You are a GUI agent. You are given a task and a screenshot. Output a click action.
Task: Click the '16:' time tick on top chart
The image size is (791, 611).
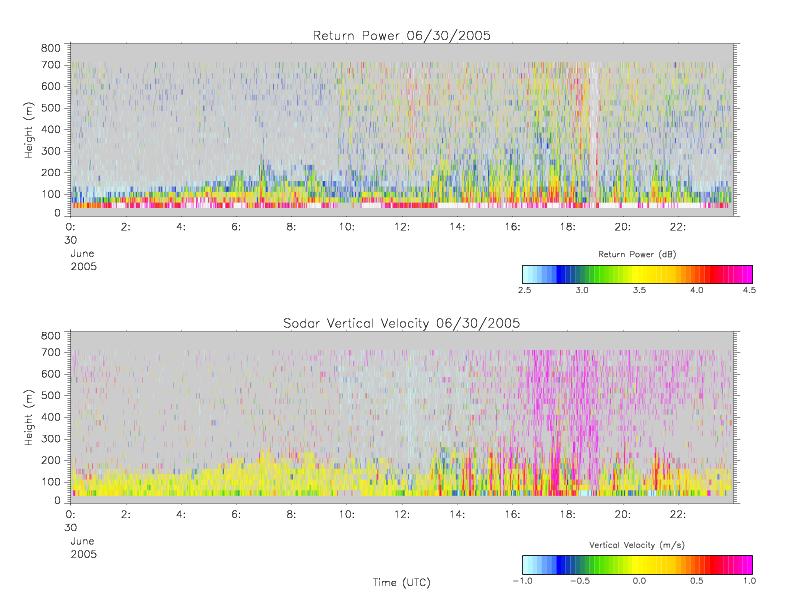click(512, 227)
